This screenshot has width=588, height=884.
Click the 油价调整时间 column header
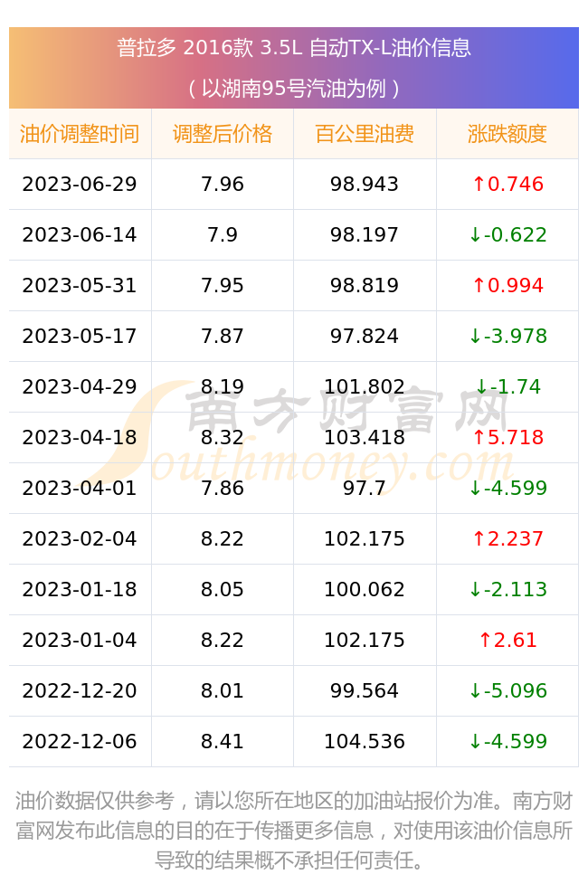pos(80,134)
